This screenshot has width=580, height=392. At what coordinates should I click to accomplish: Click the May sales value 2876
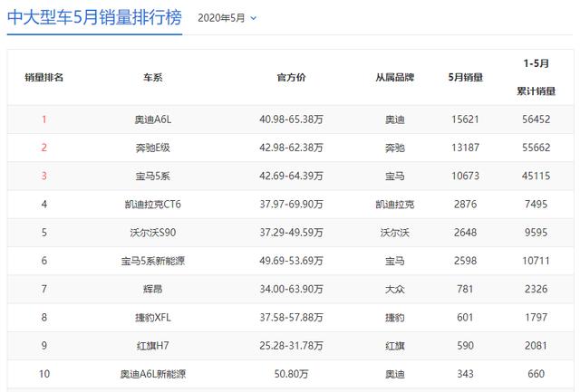tap(465, 205)
